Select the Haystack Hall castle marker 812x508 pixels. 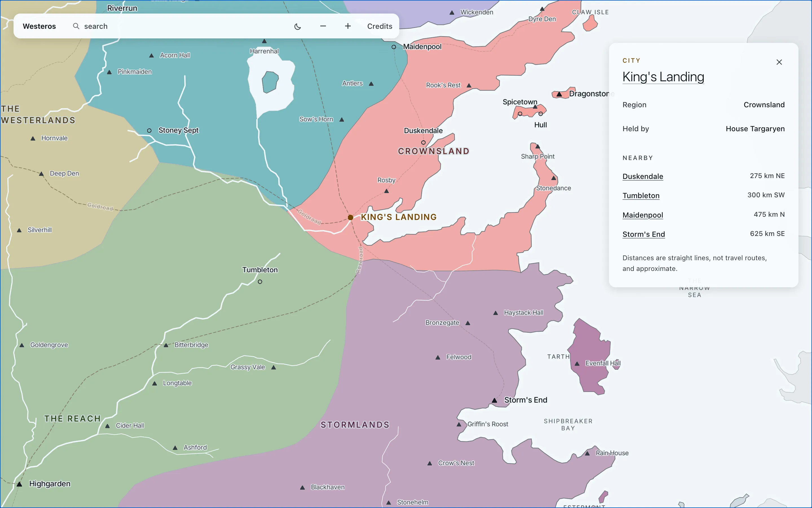point(496,313)
